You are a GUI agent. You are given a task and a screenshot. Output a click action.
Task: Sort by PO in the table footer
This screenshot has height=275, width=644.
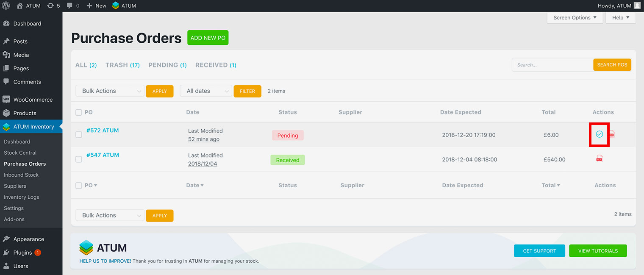click(91, 186)
